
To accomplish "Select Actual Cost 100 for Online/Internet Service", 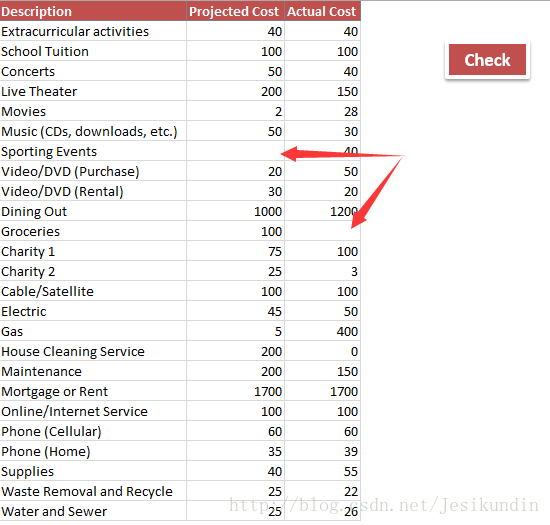I will click(x=322, y=411).
